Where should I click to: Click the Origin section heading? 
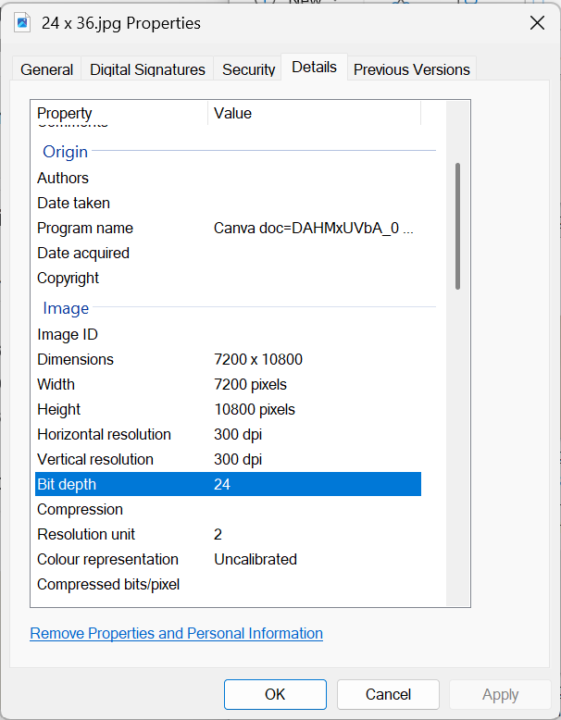point(65,152)
